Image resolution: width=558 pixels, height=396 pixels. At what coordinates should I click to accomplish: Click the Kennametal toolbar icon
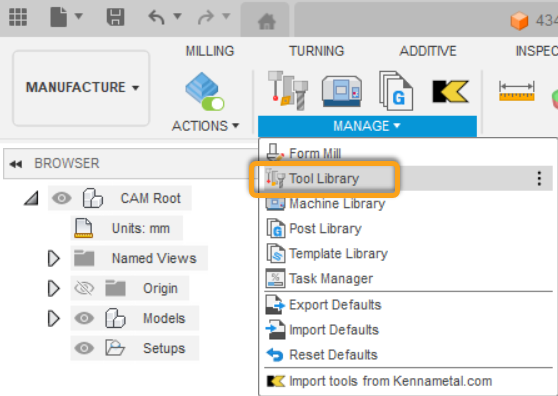(x=451, y=91)
